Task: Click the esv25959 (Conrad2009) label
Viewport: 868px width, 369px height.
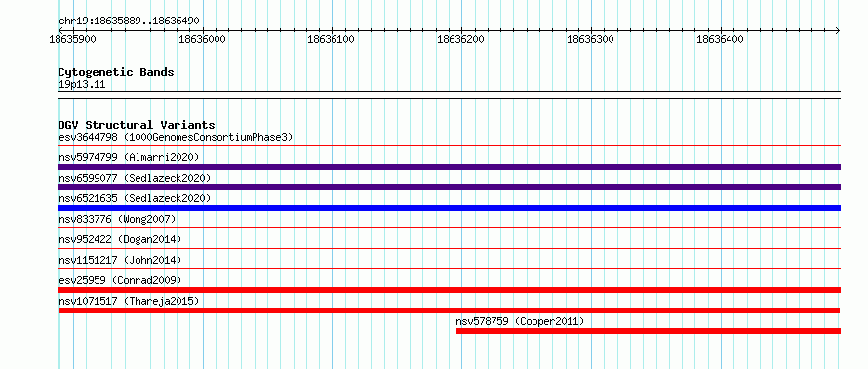Action: click(120, 280)
